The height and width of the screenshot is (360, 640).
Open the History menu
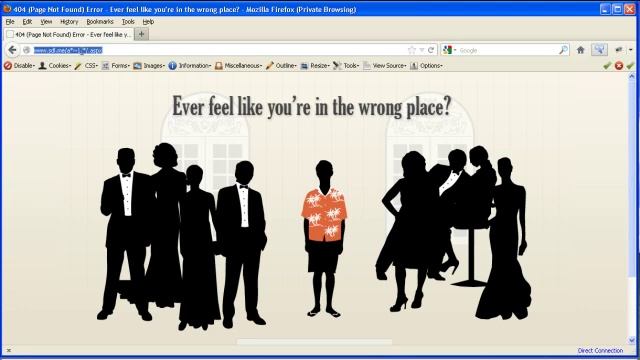pyautogui.click(x=69, y=22)
